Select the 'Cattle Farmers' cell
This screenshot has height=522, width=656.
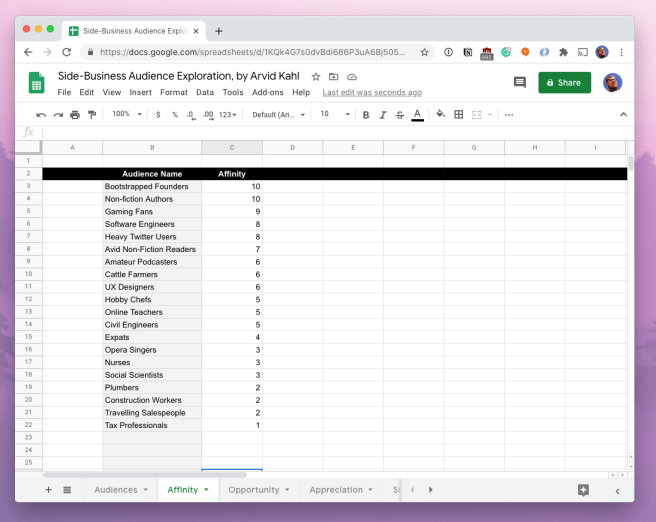152,274
